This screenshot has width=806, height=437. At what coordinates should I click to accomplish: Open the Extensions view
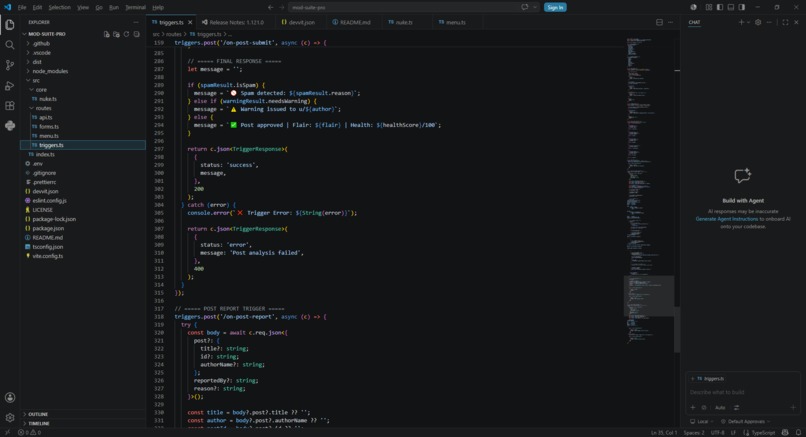(10, 105)
